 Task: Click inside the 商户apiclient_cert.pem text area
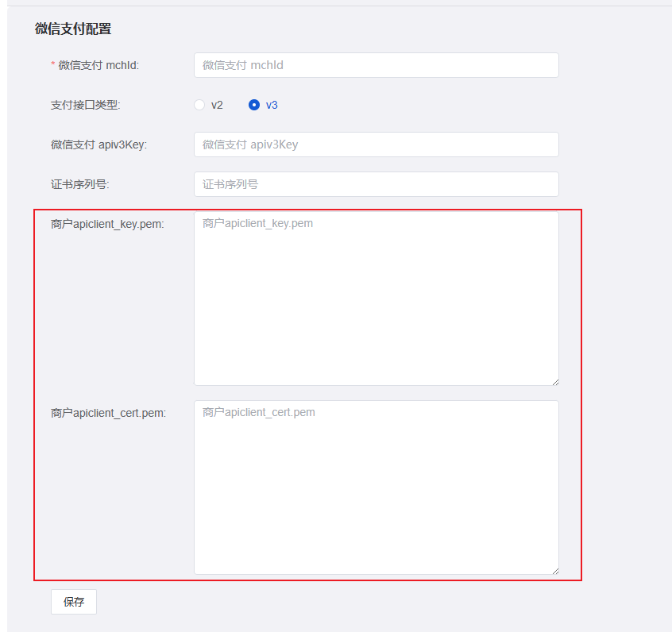[x=376, y=487]
